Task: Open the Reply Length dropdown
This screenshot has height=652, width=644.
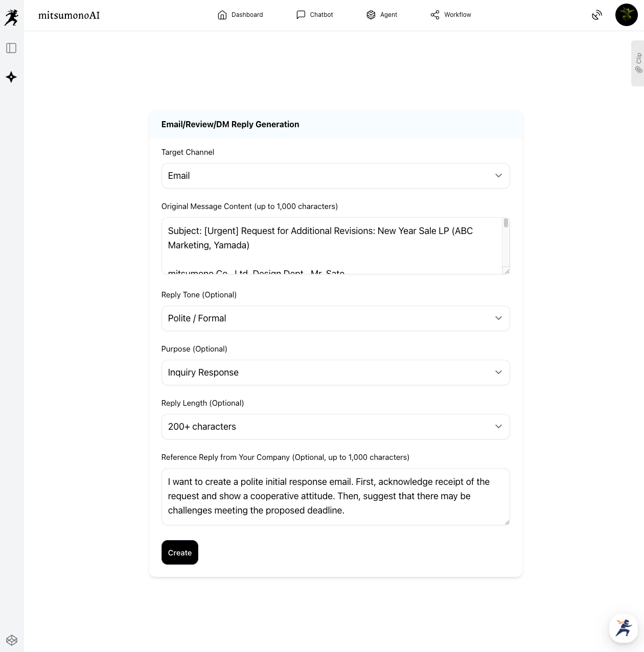Action: (x=335, y=427)
